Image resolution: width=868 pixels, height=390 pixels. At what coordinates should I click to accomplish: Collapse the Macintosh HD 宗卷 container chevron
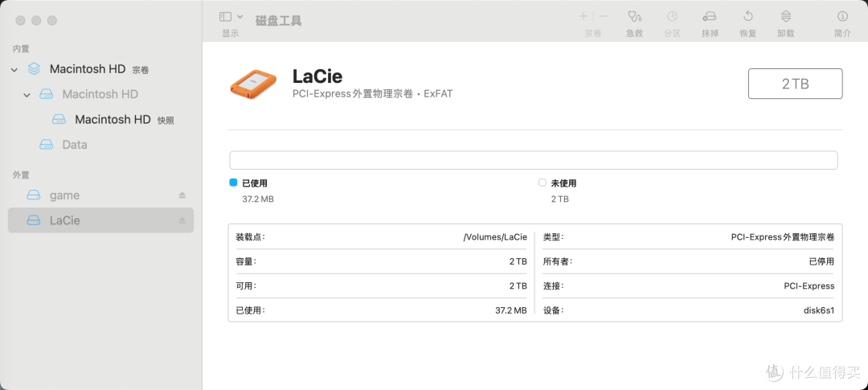(14, 70)
